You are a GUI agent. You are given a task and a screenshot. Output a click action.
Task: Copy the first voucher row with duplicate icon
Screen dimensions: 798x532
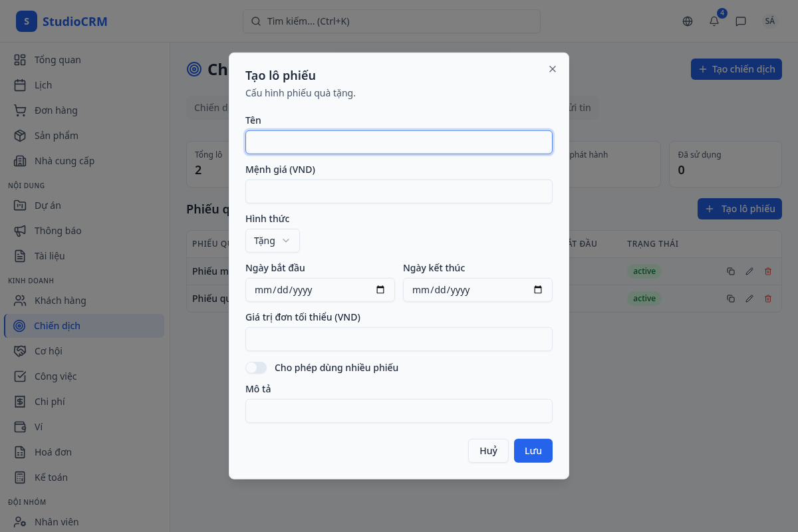coord(731,271)
